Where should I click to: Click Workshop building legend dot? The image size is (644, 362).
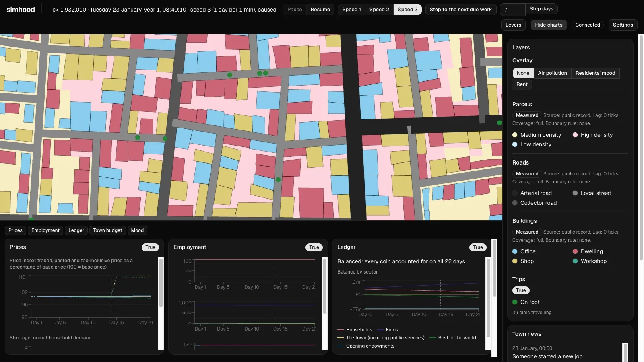(575, 261)
